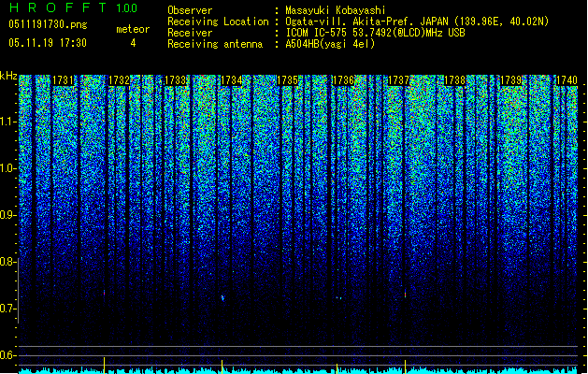Click the Receiving Location label
The width and height of the screenshot is (588, 374).
[218, 22]
